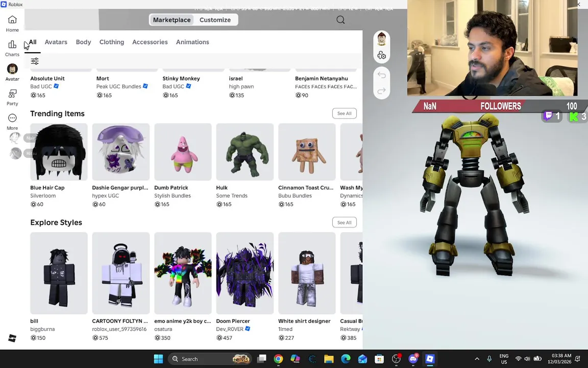This screenshot has height=368, width=588.
Task: Open Google Chrome from the taskbar
Action: (278, 359)
